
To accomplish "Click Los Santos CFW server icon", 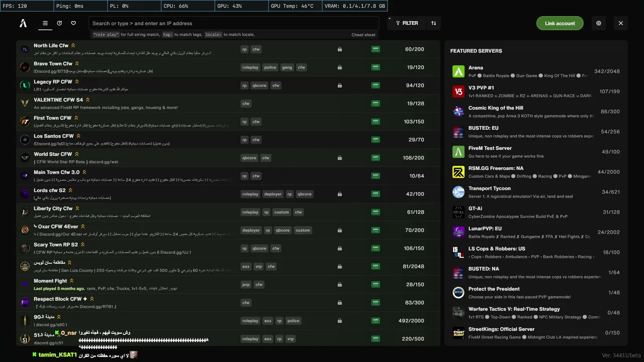I will coord(25,140).
